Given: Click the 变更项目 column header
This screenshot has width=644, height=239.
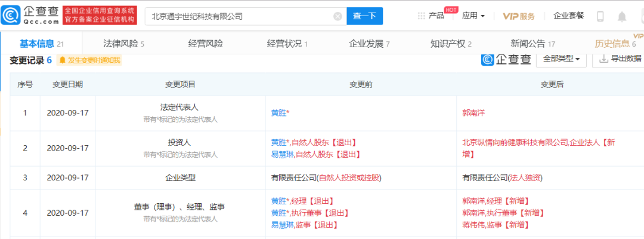Looking at the screenshot, I should pyautogui.click(x=180, y=84).
